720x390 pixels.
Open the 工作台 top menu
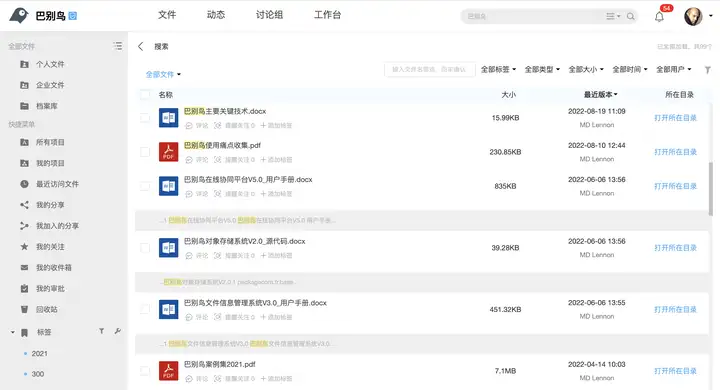click(327, 15)
